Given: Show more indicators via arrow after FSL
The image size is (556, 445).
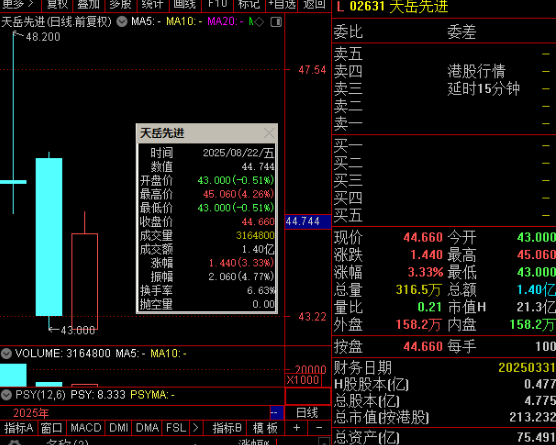Looking at the screenshot, I should 195,428.
